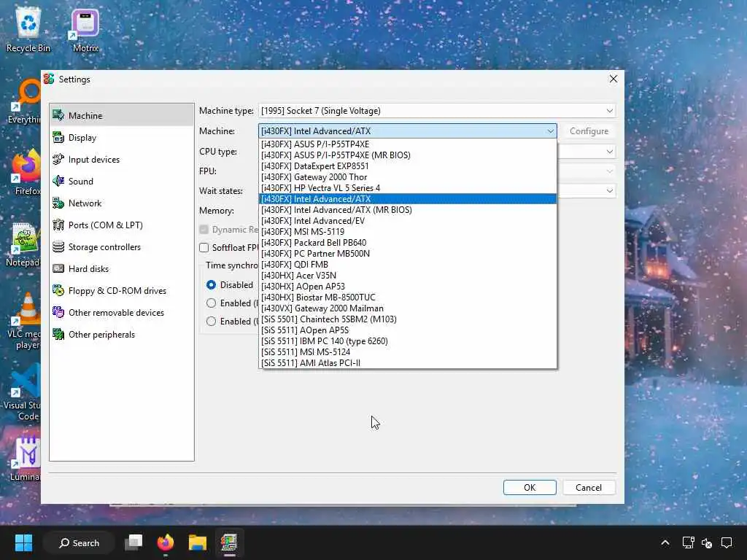747x560 pixels.
Task: Click the Input devices category icon
Action: (x=58, y=159)
